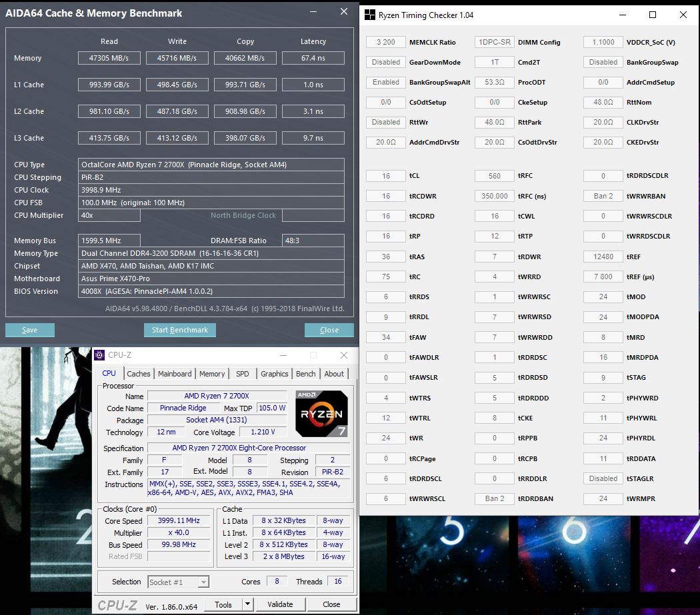Click the GearDownMode Disabled field
The width and height of the screenshot is (700, 615).
pyautogui.click(x=386, y=62)
